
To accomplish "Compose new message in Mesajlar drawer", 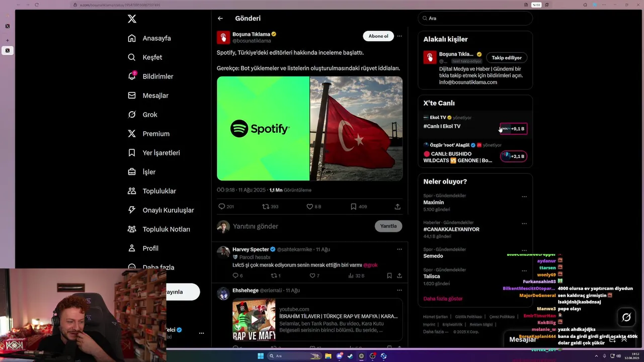I will (612, 339).
